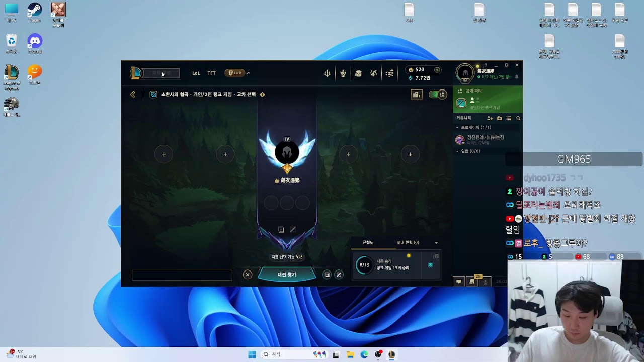
Task: Open Steam desktop shortcut
Action: (x=35, y=12)
